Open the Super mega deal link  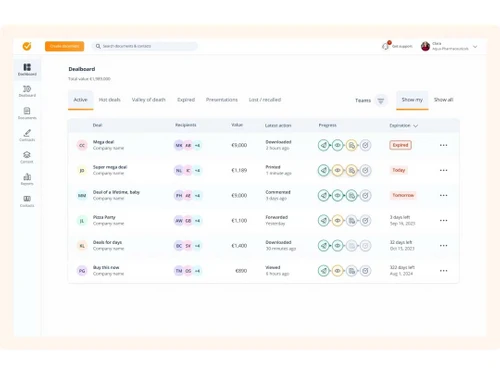(110, 167)
